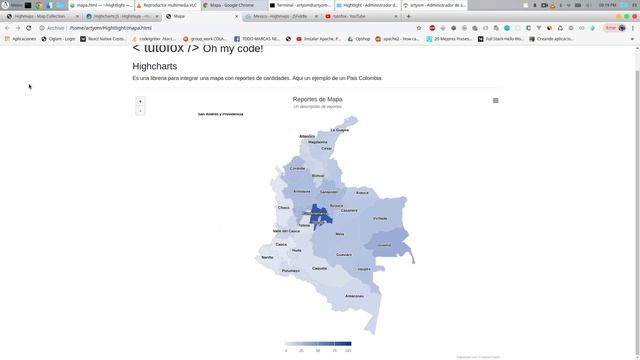
Task: Open the system Menu launcher
Action: pos(11,5)
